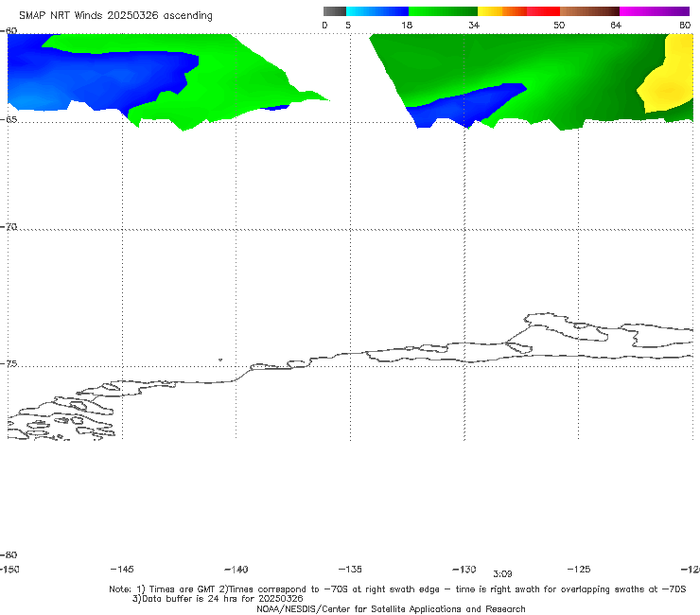Click the swath time label '3:09'
700x615 pixels.
pos(502,574)
